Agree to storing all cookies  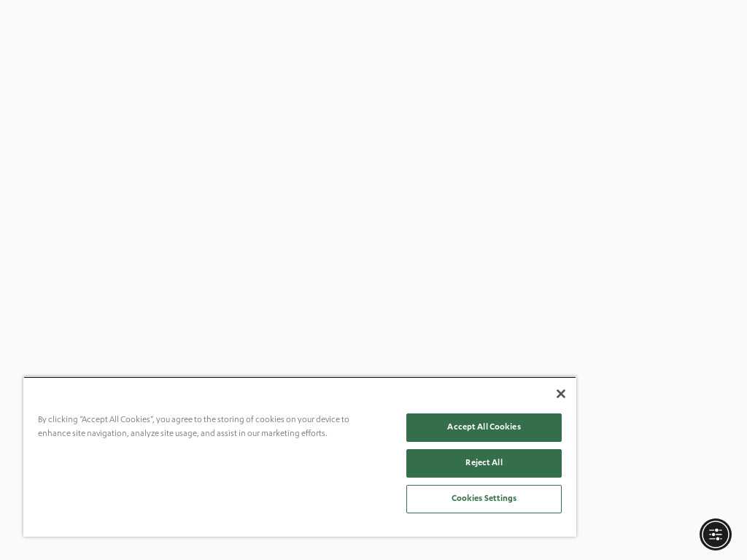click(484, 427)
